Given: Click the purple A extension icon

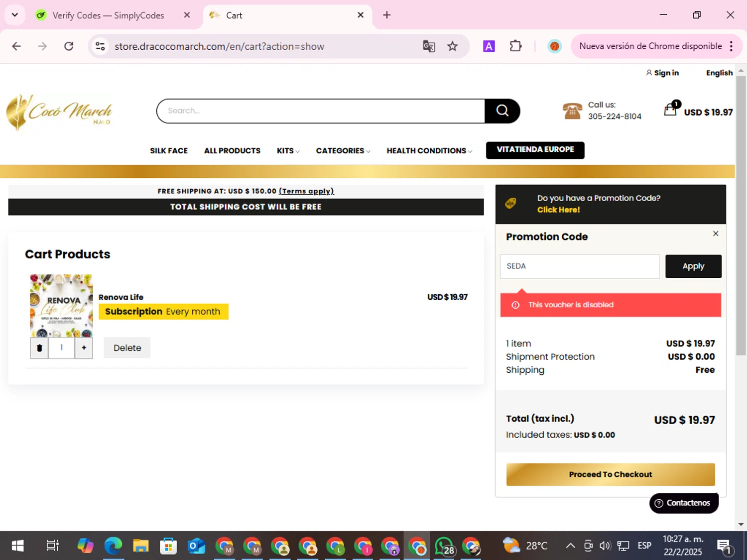Looking at the screenshot, I should tap(489, 46).
